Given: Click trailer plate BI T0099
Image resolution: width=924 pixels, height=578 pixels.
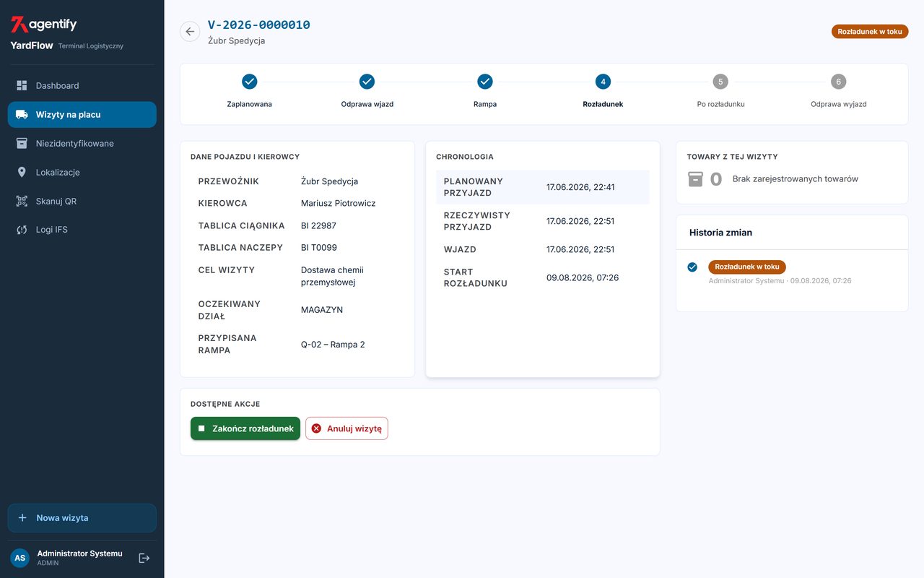Looking at the screenshot, I should click(319, 247).
